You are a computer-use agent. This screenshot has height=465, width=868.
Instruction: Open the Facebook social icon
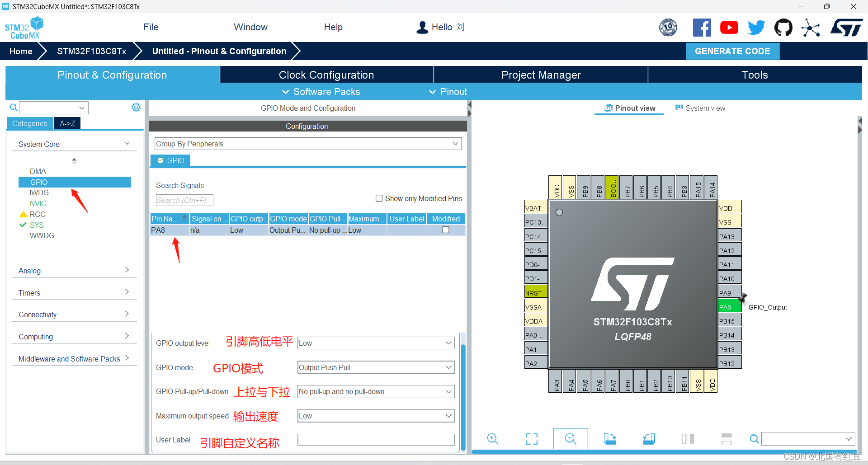pos(702,28)
